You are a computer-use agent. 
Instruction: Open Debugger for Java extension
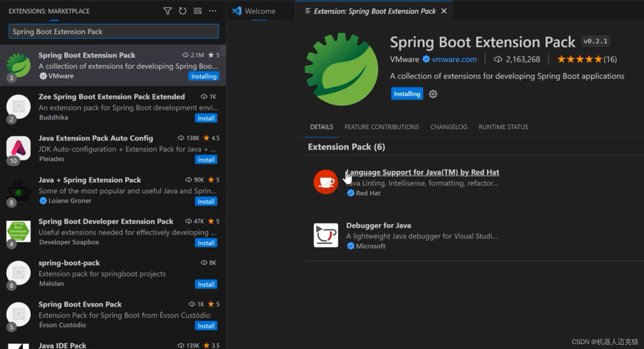point(378,225)
